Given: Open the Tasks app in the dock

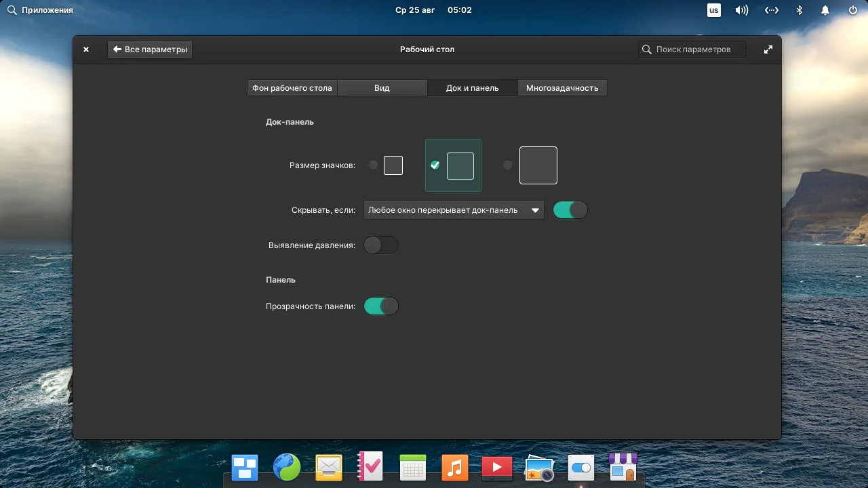Looking at the screenshot, I should pyautogui.click(x=370, y=467).
